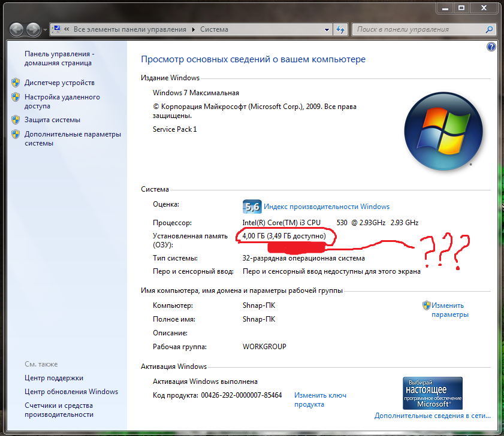Click shield icon beside 'Дополнительные параметры системы'
504x436 pixels.
pos(16,134)
